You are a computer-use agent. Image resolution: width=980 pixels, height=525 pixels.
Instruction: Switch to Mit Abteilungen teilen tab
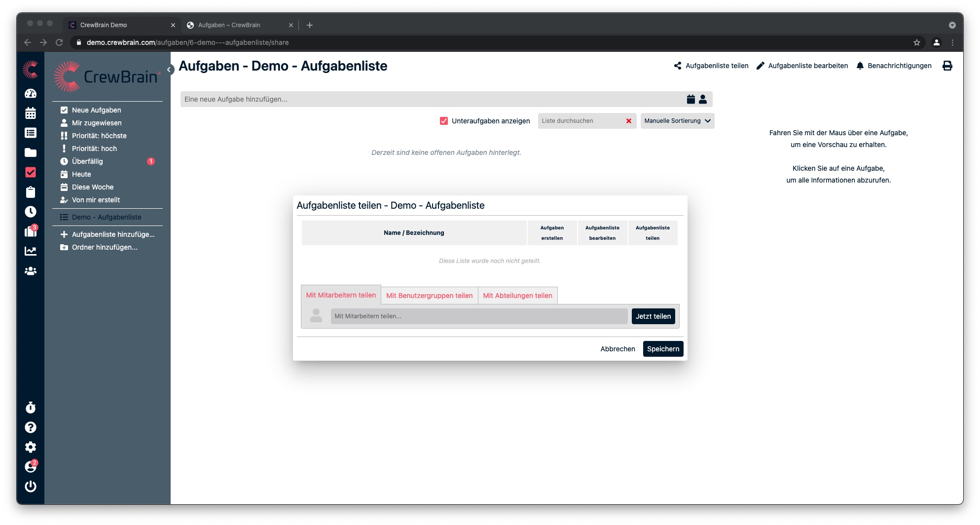click(517, 296)
